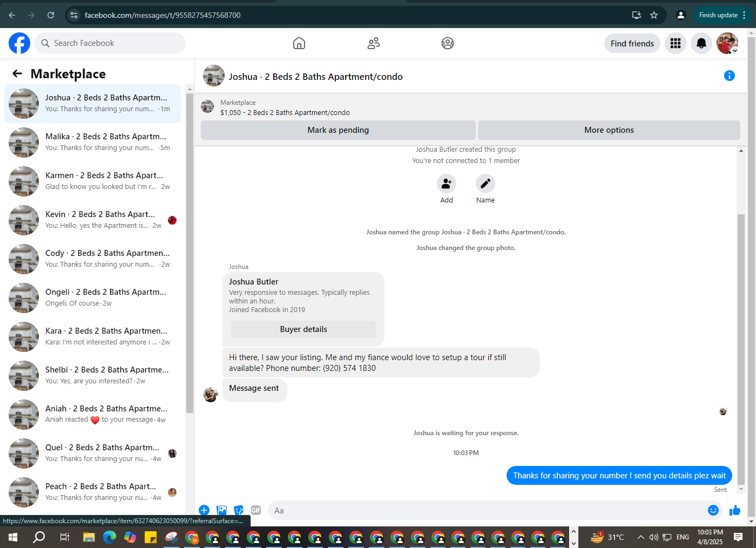Open the account profile picture menu

point(727,43)
